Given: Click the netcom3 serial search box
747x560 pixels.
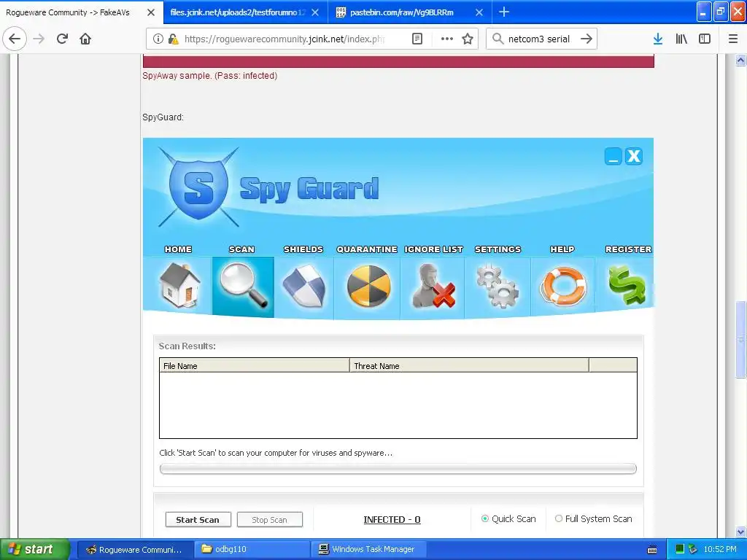Looking at the screenshot, I should [x=538, y=39].
